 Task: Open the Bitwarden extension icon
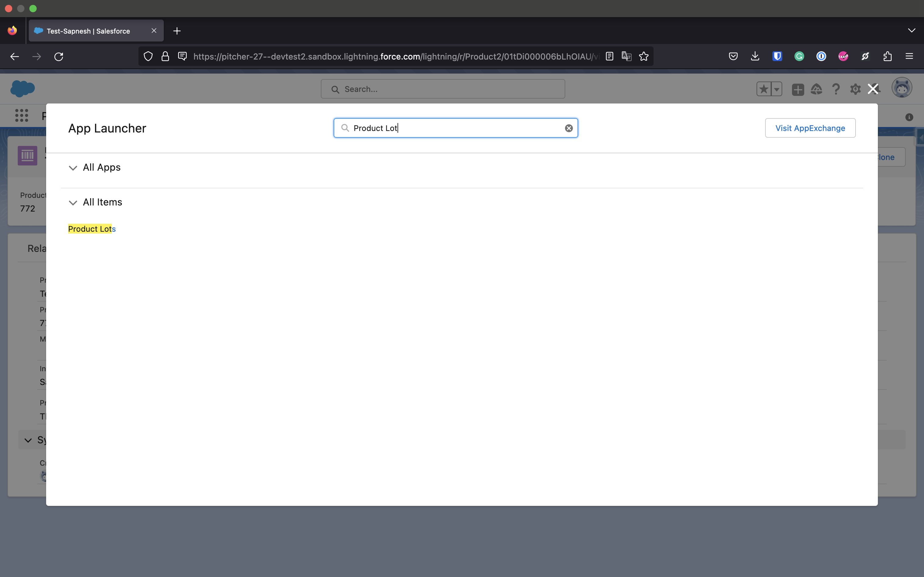(777, 56)
